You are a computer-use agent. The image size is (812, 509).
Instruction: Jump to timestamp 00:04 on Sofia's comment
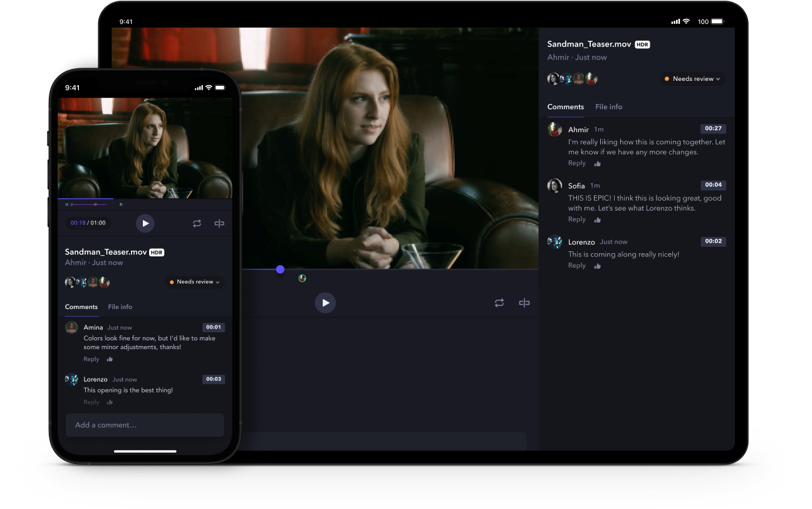coord(713,185)
